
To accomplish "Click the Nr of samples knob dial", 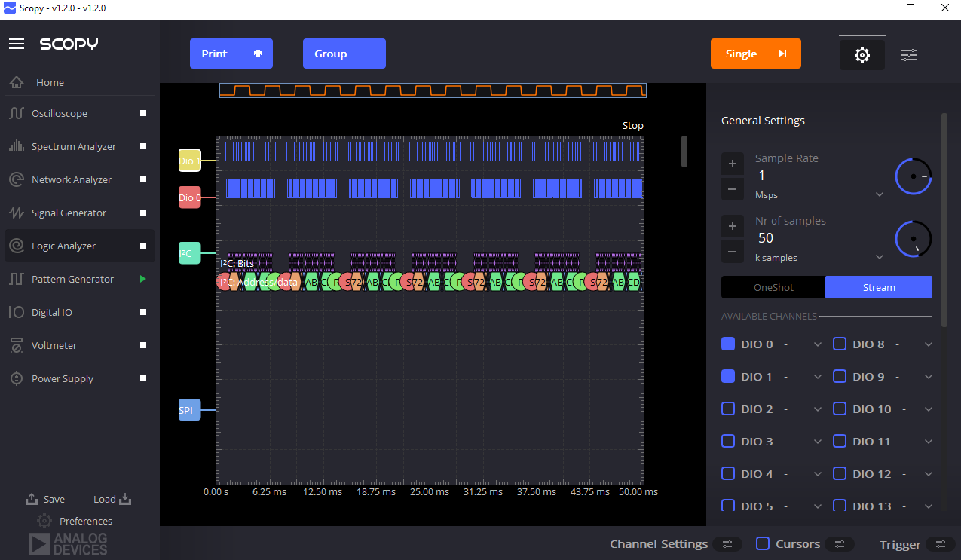I will pyautogui.click(x=914, y=239).
